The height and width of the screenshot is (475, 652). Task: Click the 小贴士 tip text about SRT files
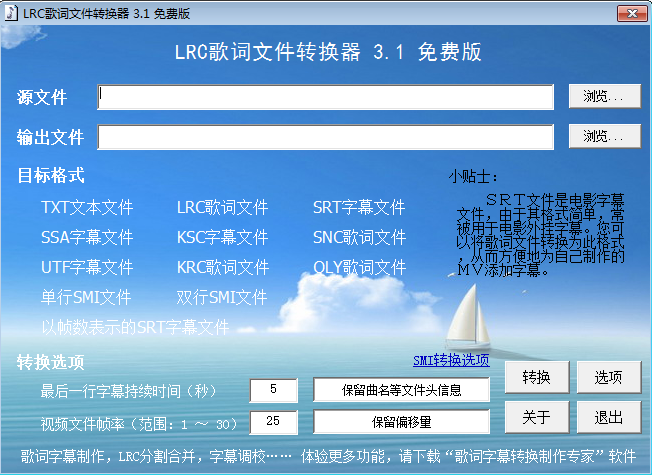[x=541, y=235]
